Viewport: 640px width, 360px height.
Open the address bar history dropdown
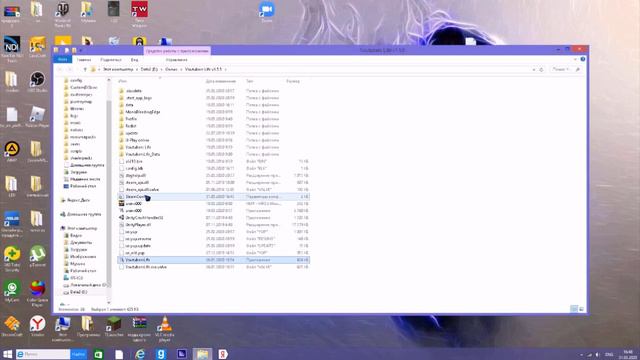coord(534,69)
